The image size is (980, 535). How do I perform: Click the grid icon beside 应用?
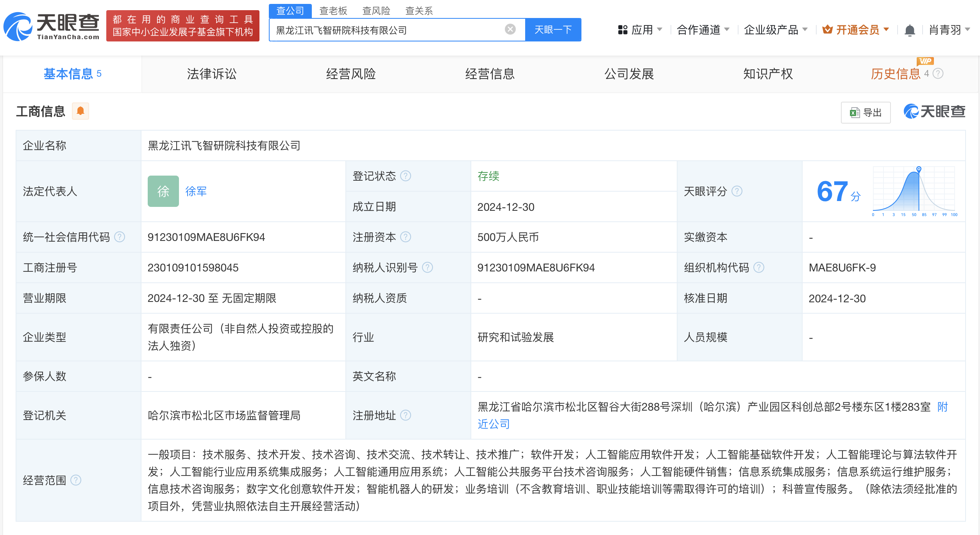tap(622, 30)
